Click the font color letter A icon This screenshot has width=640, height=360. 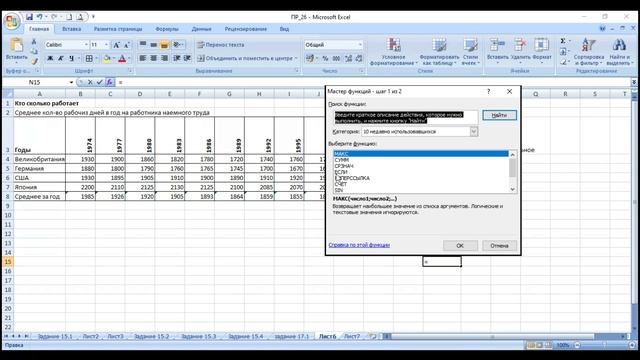click(122, 58)
